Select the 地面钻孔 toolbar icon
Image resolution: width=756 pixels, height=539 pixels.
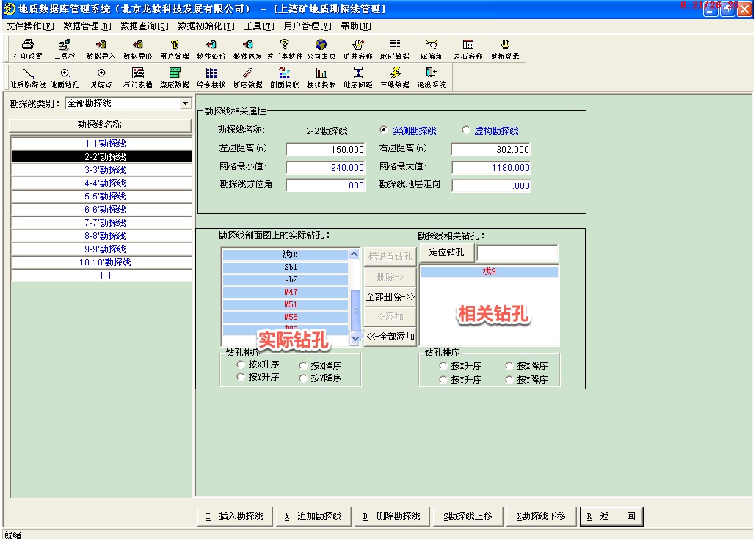pos(65,77)
